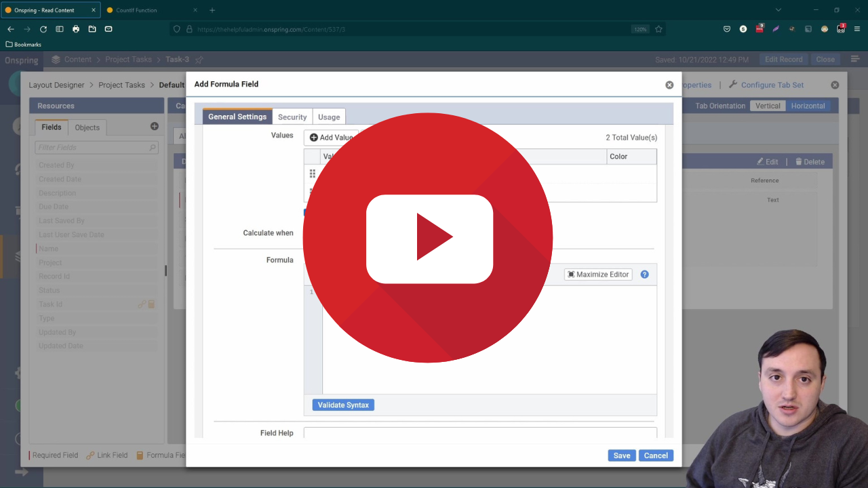
Task: Toggle Vertical tab orientation
Action: [767, 106]
